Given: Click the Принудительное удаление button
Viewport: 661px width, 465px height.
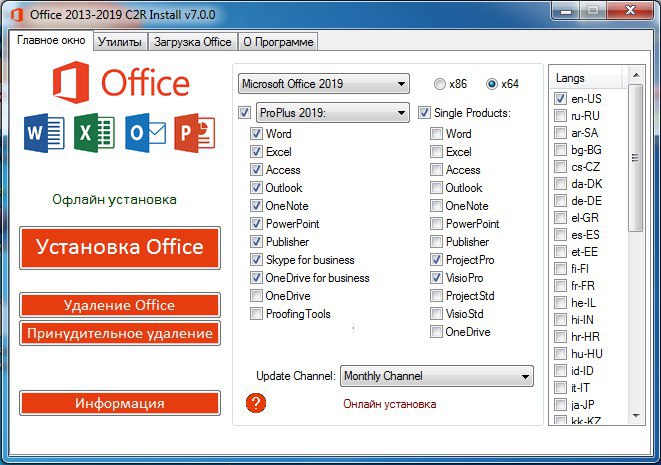Looking at the screenshot, I should [x=120, y=333].
